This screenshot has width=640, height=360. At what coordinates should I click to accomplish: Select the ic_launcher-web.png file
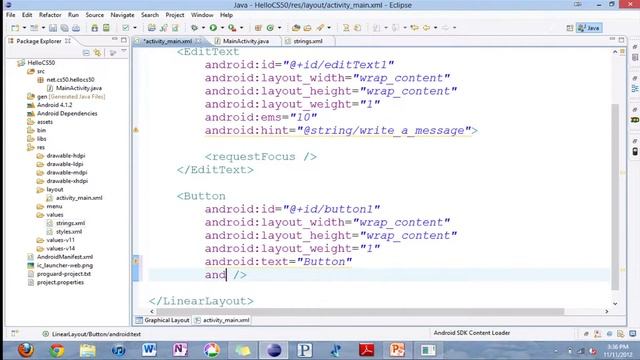[x=64, y=265]
